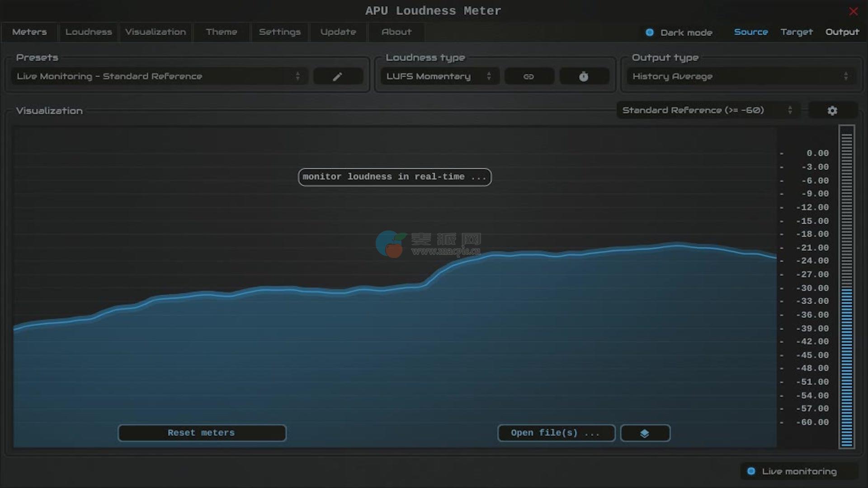Close the APU Loudness Meter window
Image resolution: width=868 pixels, height=488 pixels.
tap(853, 11)
